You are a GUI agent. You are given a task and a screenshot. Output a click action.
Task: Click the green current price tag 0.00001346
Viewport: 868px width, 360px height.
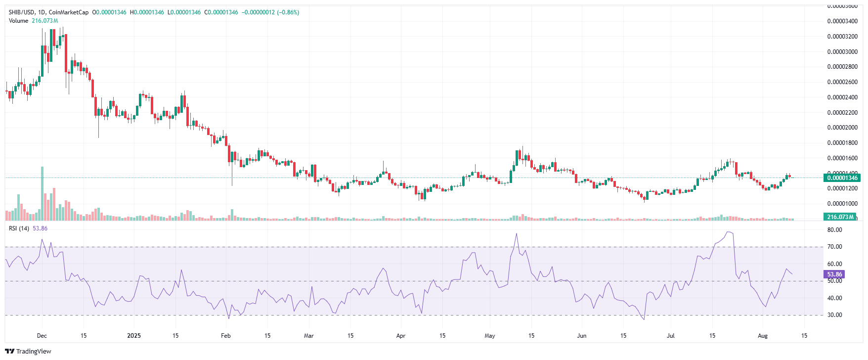point(843,178)
